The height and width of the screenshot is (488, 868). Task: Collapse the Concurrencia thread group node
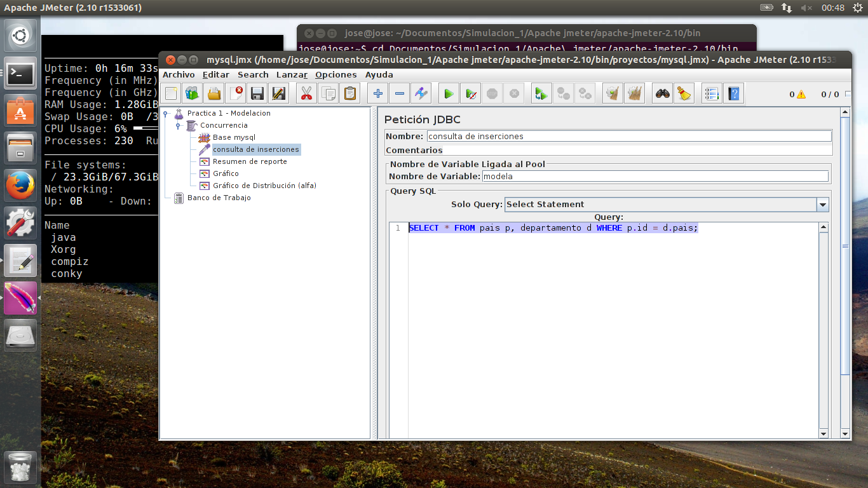click(179, 126)
